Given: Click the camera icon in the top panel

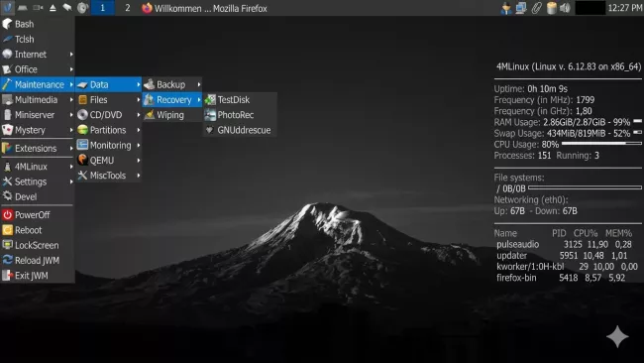Looking at the screenshot, I should click(x=38, y=8).
